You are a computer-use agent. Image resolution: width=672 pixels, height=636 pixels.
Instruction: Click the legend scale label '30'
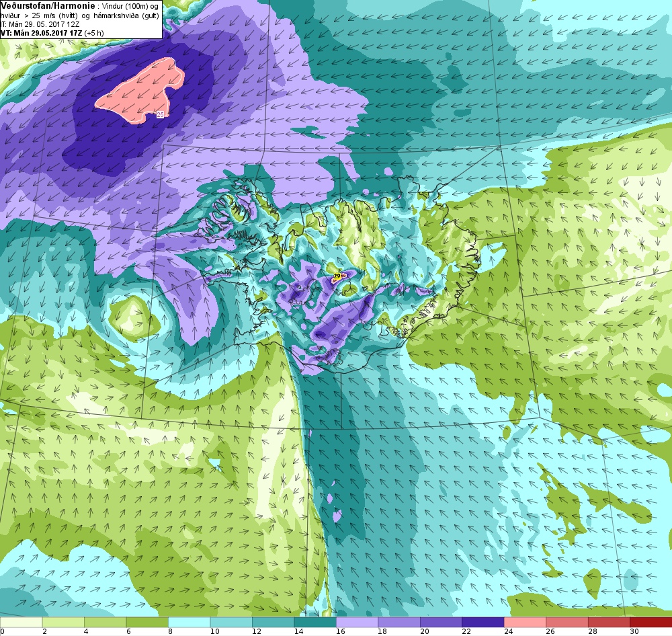pos(635,631)
